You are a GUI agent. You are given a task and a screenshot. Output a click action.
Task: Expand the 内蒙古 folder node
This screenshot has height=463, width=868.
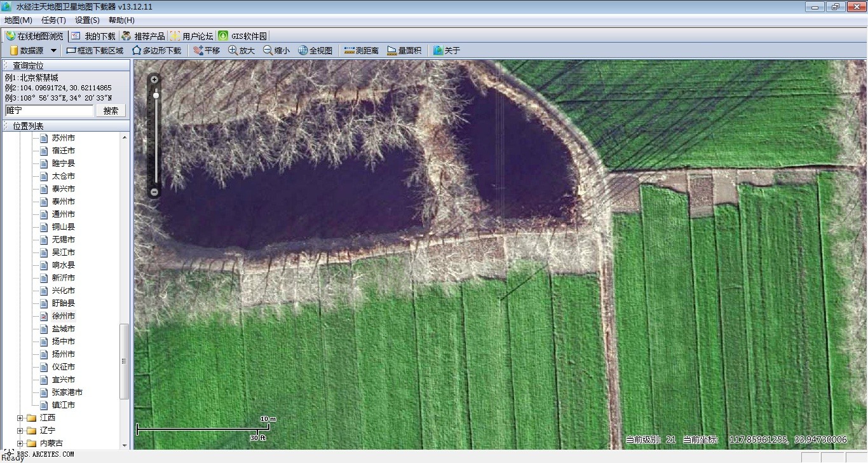20,443
